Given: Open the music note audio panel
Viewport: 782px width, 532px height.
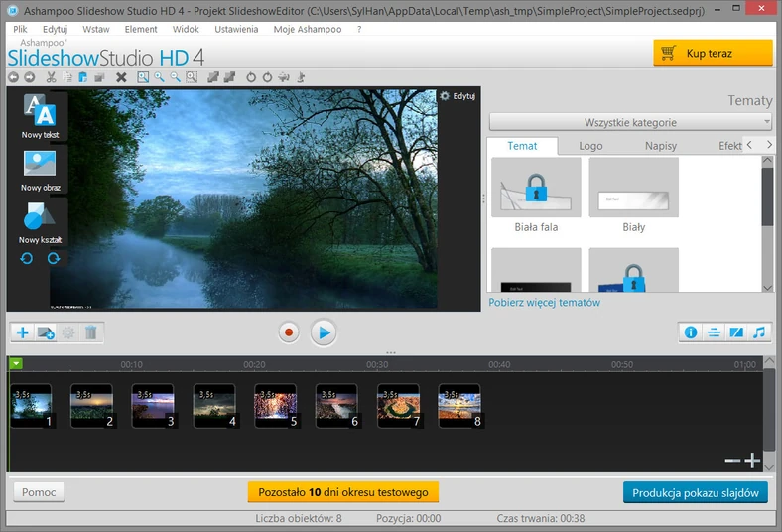Looking at the screenshot, I should 759,332.
